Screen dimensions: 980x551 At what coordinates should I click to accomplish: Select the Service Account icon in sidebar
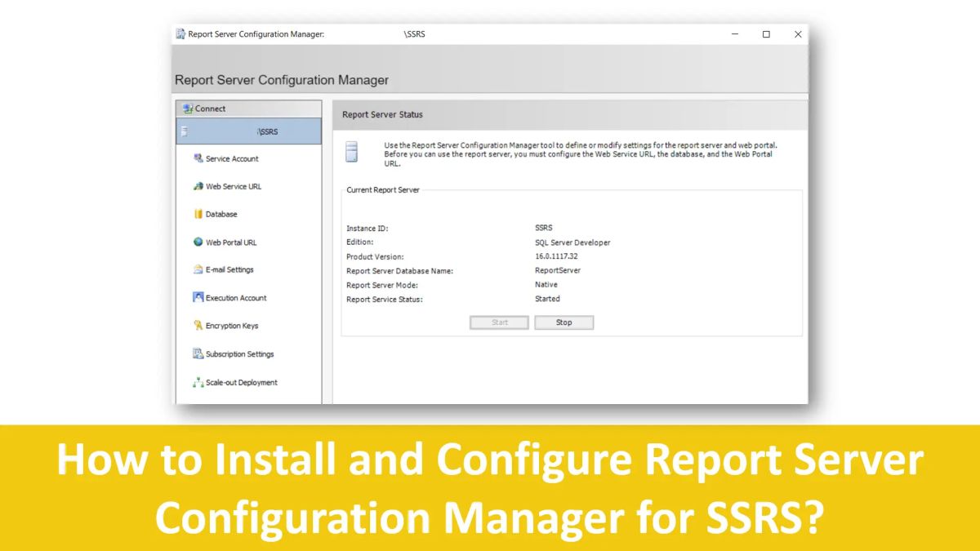tap(197, 158)
